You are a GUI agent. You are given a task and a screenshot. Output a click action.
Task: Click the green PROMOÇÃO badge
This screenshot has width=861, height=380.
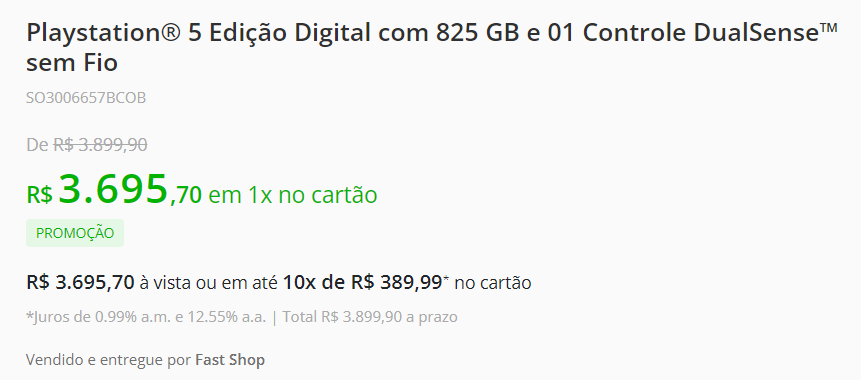75,233
